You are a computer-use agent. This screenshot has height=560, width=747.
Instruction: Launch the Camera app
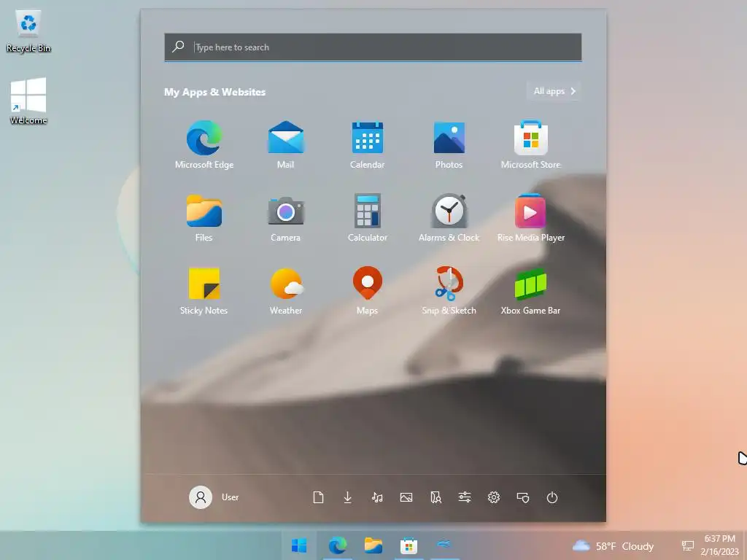(285, 217)
